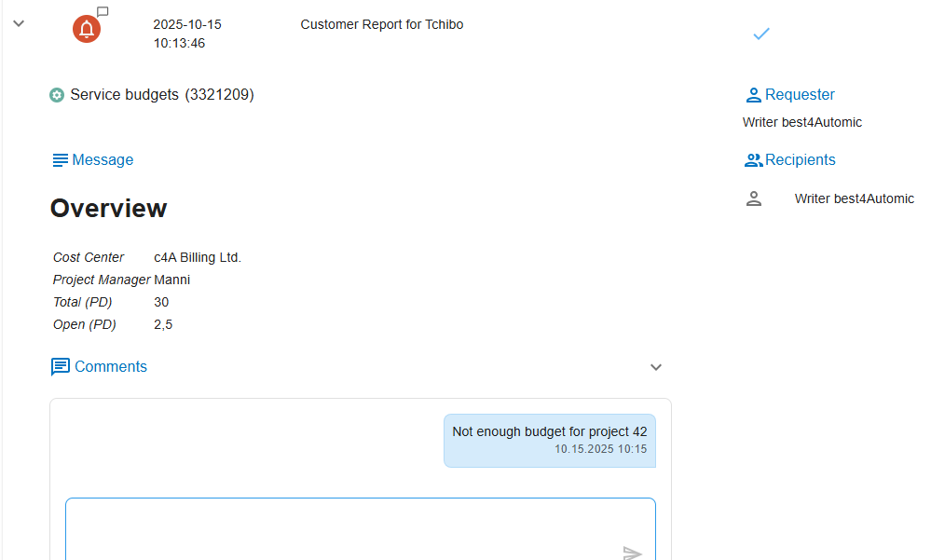Click the small speech bubble above the bell
The width and height of the screenshot is (931, 560).
point(103,12)
